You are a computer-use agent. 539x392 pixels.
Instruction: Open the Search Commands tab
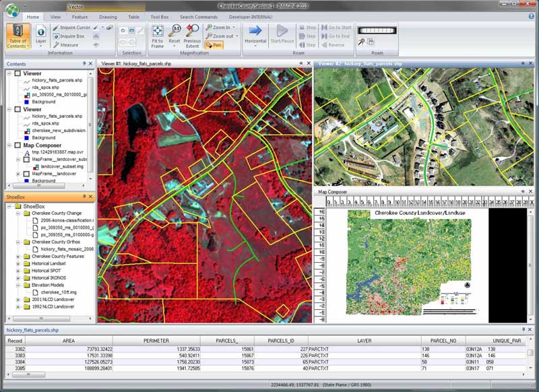click(x=198, y=15)
